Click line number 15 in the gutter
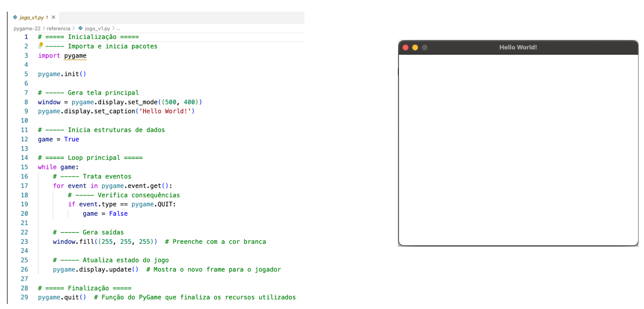644x309 pixels. [x=24, y=167]
